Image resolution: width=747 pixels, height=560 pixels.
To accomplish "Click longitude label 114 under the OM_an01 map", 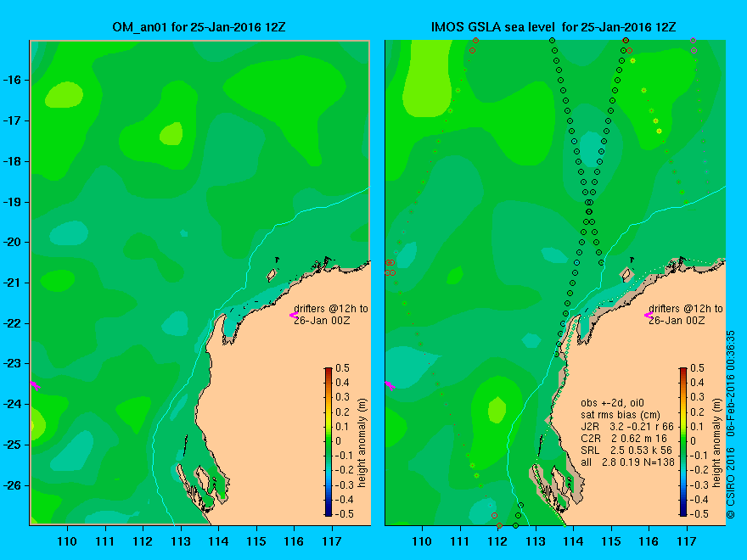I will coord(218,541).
